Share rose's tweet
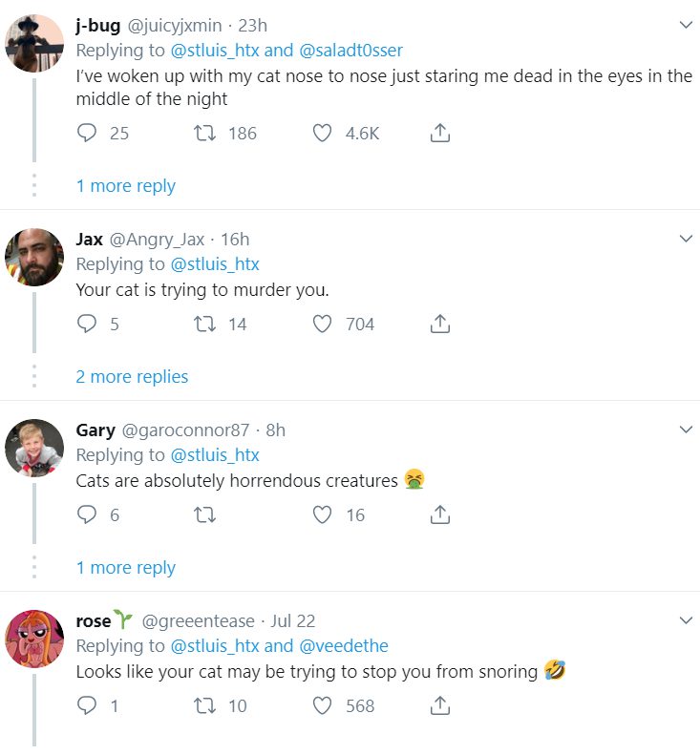This screenshot has width=700, height=755. click(x=439, y=706)
